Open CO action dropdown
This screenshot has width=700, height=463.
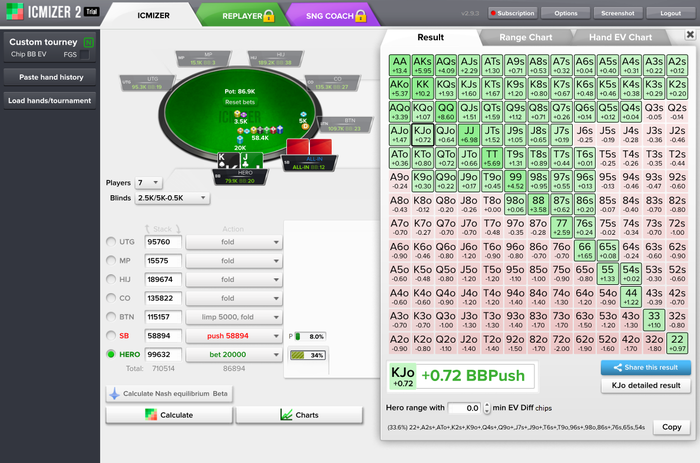[x=234, y=298]
